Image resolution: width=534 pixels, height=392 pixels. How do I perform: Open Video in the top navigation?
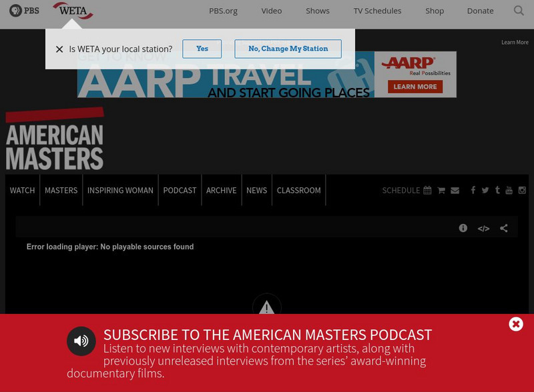click(x=272, y=11)
